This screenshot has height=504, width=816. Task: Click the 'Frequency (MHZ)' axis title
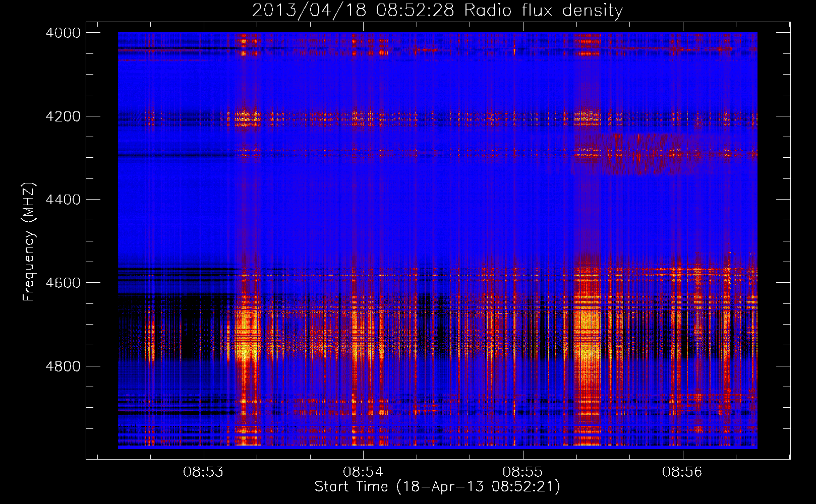tap(29, 242)
